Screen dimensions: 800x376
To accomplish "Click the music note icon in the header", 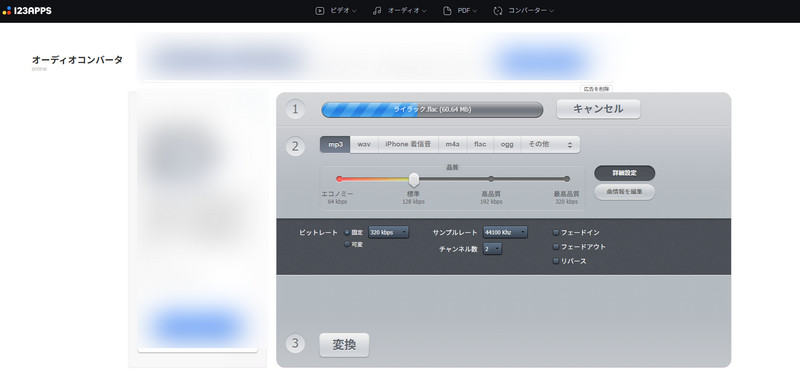I will click(x=378, y=10).
